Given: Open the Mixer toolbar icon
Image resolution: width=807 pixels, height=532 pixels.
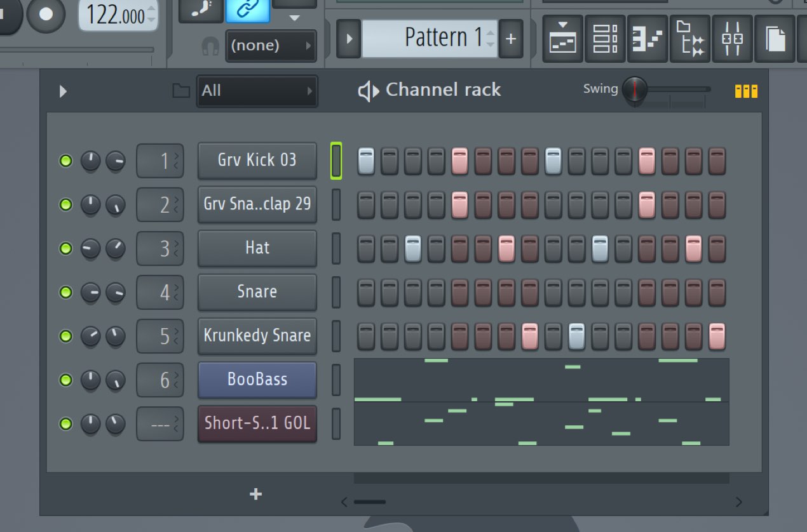Looking at the screenshot, I should click(x=733, y=39).
